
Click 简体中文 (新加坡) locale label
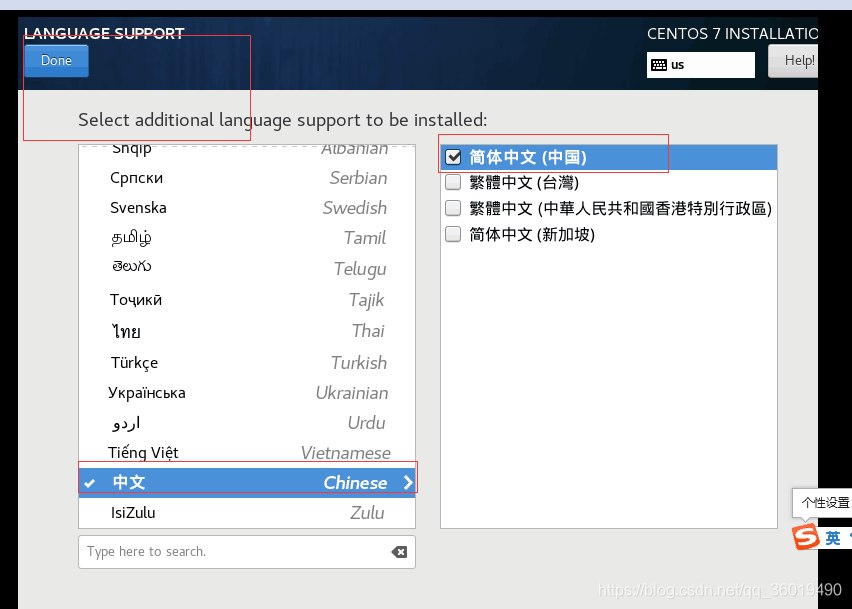532,234
